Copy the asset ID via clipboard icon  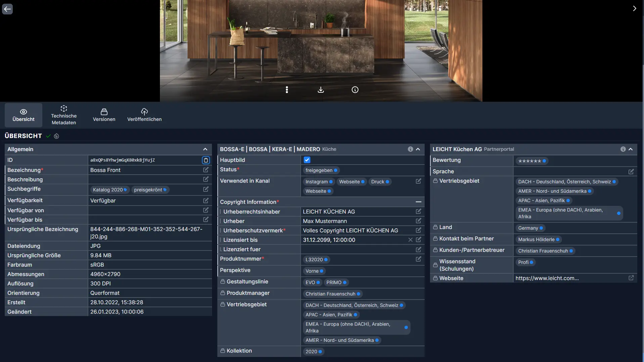click(x=206, y=160)
